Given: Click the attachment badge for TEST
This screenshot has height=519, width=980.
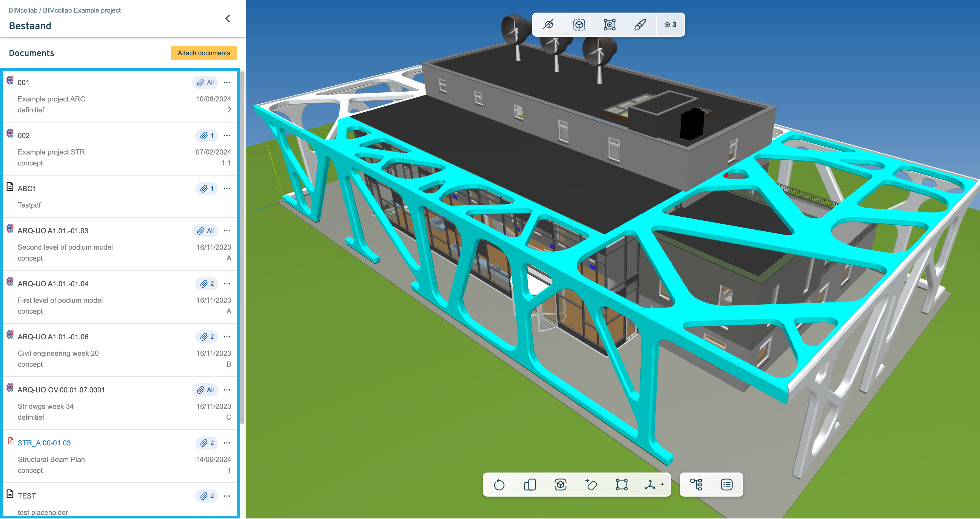Looking at the screenshot, I should coord(206,496).
